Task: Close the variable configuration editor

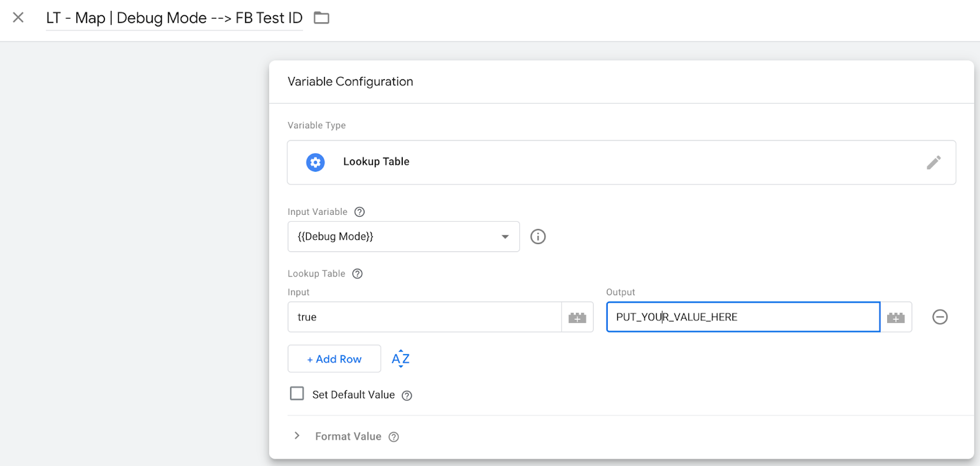Action: point(18,18)
